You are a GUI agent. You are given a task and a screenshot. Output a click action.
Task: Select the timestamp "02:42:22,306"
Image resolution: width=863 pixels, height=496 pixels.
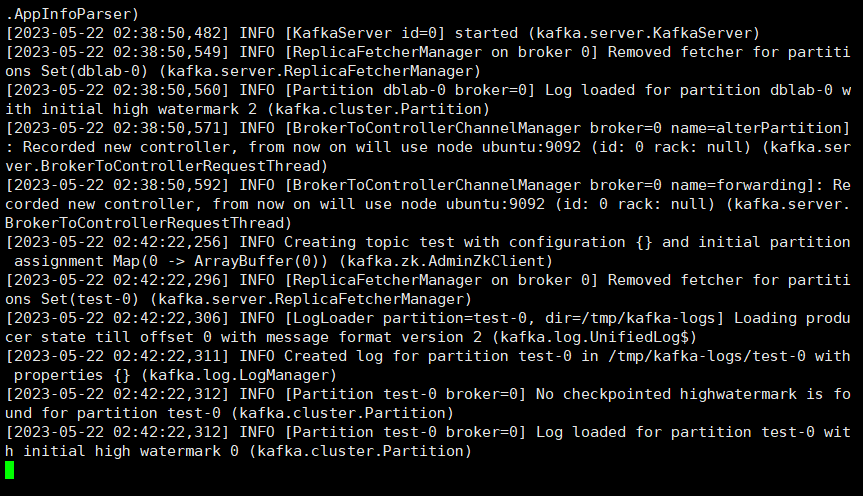coord(167,318)
